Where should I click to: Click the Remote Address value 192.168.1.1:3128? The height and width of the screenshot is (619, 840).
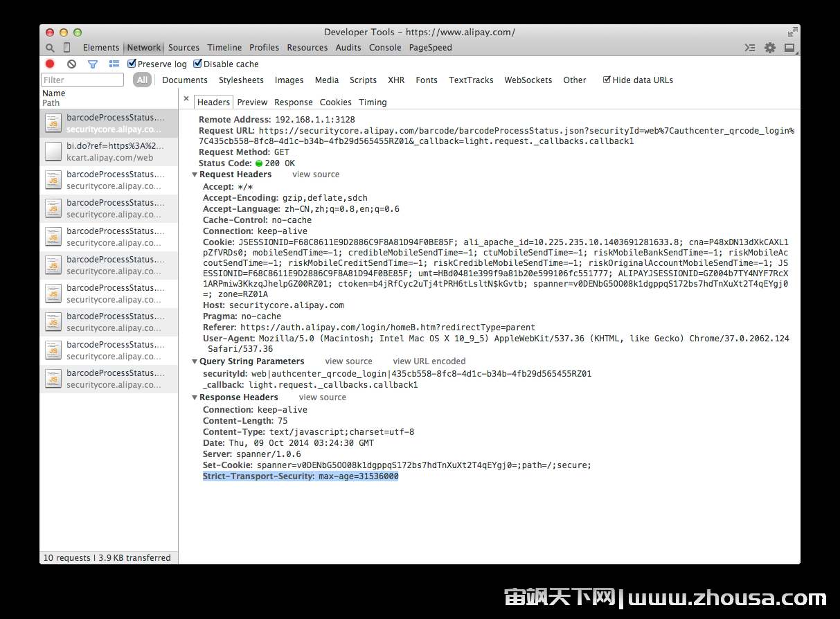pyautogui.click(x=315, y=119)
